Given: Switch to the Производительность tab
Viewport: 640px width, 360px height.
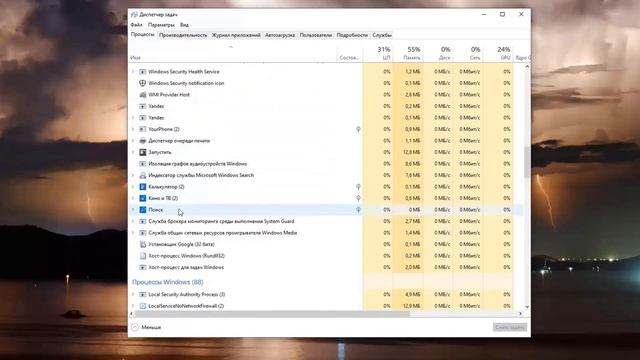Looking at the screenshot, I should coord(183,36).
